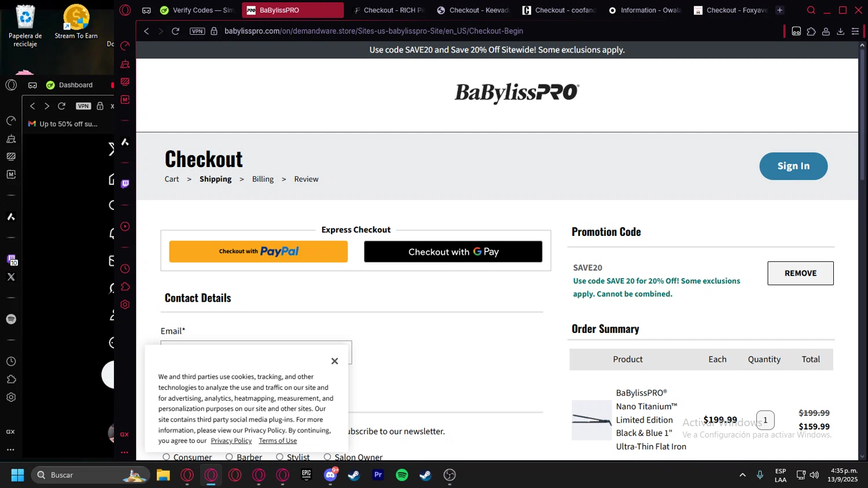
Task: Select the Salon Owner radio button
Action: (328, 457)
